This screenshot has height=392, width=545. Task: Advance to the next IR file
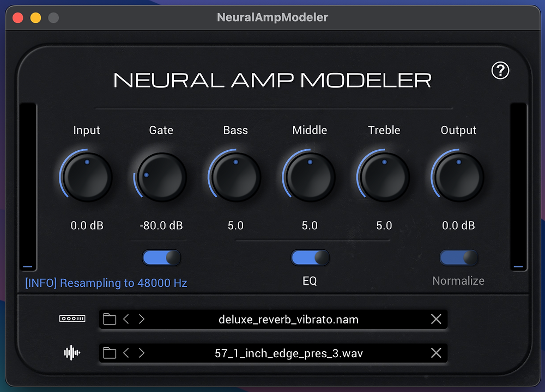tap(142, 353)
